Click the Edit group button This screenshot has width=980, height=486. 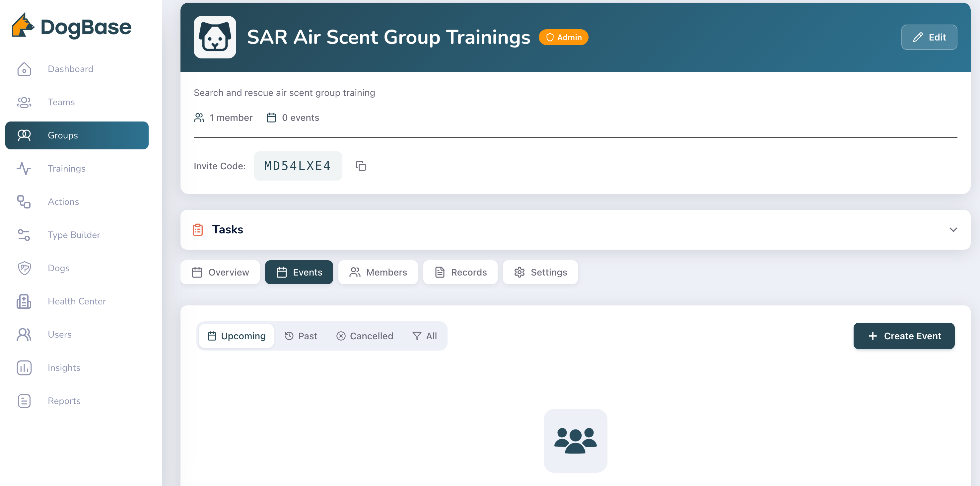[929, 37]
